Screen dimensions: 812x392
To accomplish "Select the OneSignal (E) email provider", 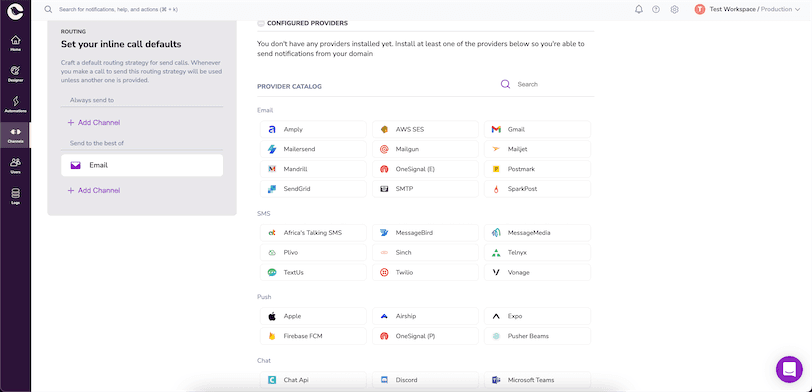I will coord(426,169).
